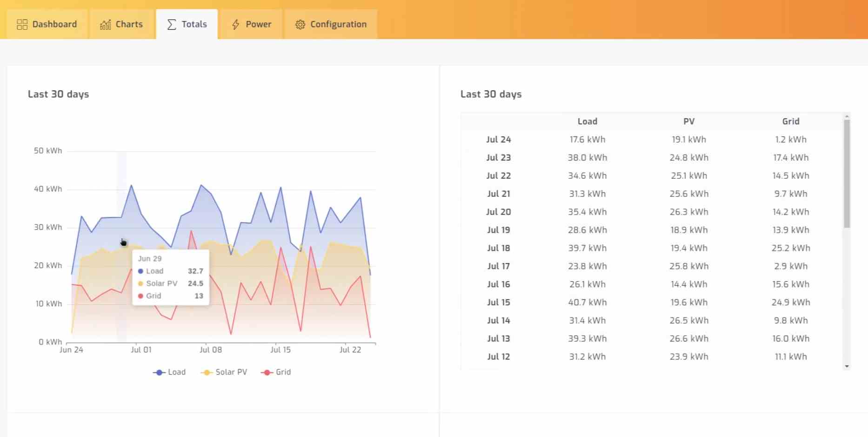Click the Totals sigma icon
Image resolution: width=868 pixels, height=437 pixels.
click(x=172, y=25)
